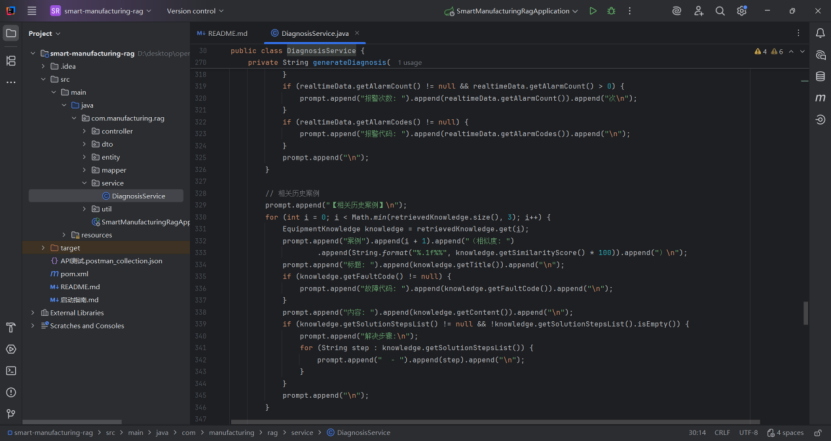
Task: Collapse the service package
Action: tap(84, 183)
